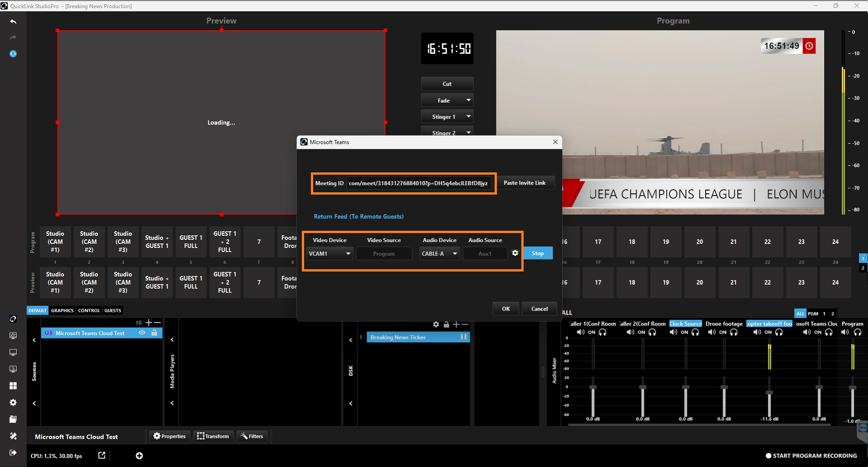This screenshot has width=868, height=467.
Task: Click speaker icon under Program audio channel
Action: (x=845, y=332)
